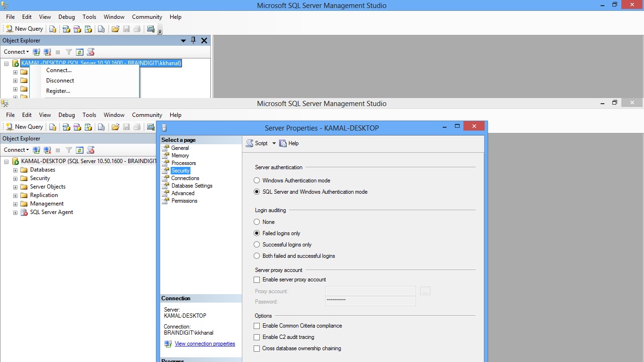The width and height of the screenshot is (644, 362).
Task: Click Connect Object Explorer icon in upper window
Action: coord(36,52)
